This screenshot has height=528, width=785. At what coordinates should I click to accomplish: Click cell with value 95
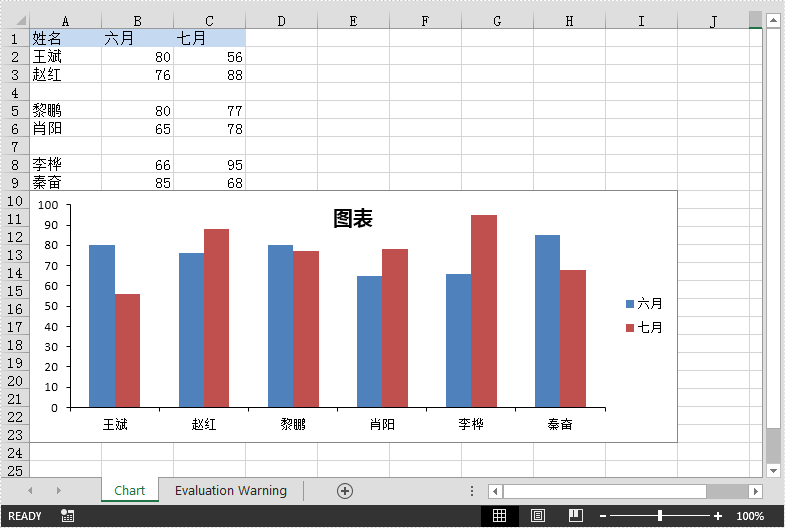210,165
